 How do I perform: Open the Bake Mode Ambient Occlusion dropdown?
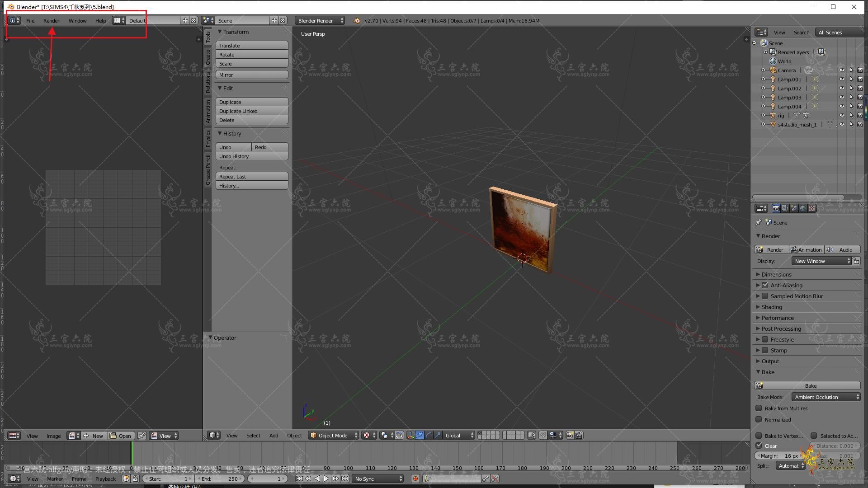tap(826, 397)
